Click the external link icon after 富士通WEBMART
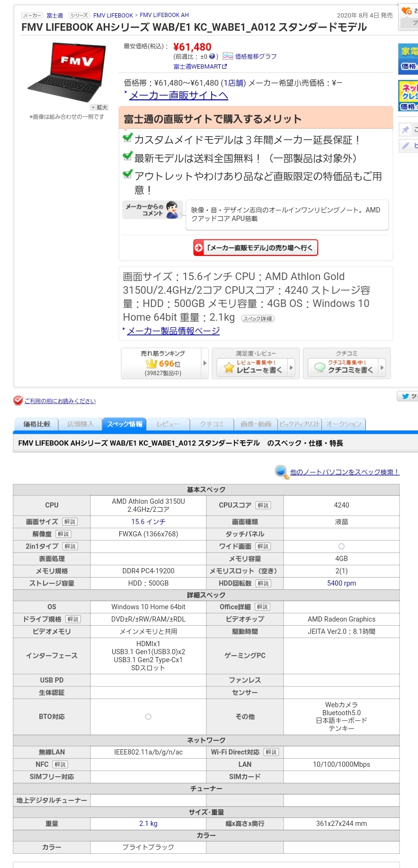418x868 pixels. pos(224,67)
